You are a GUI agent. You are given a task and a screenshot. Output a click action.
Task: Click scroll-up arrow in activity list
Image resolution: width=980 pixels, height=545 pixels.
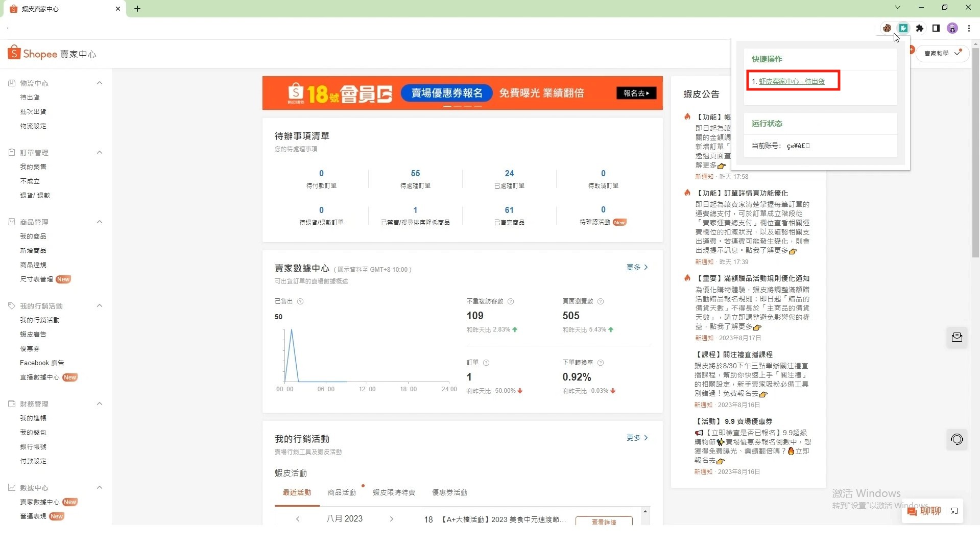(645, 511)
